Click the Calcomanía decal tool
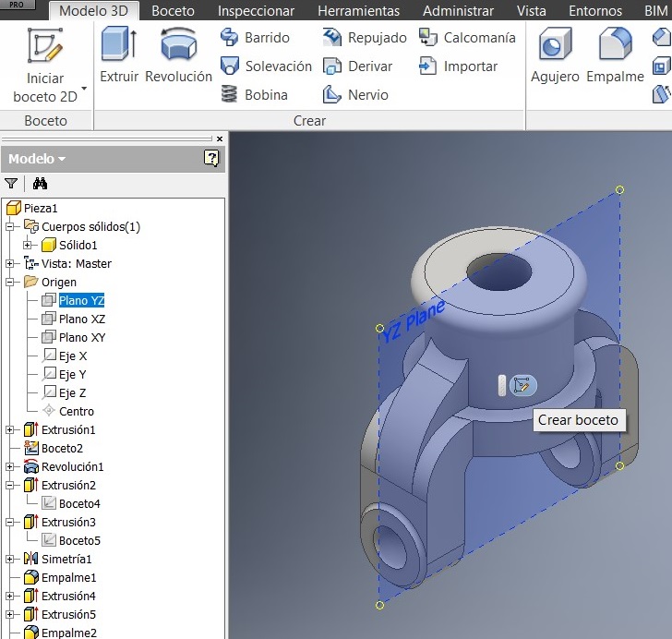This screenshot has height=639, width=672. pyautogui.click(x=467, y=37)
